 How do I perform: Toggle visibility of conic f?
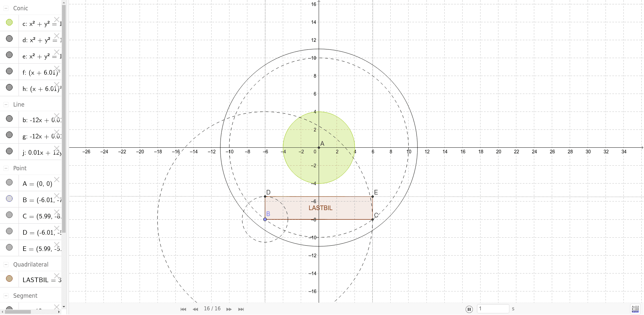(x=9, y=71)
